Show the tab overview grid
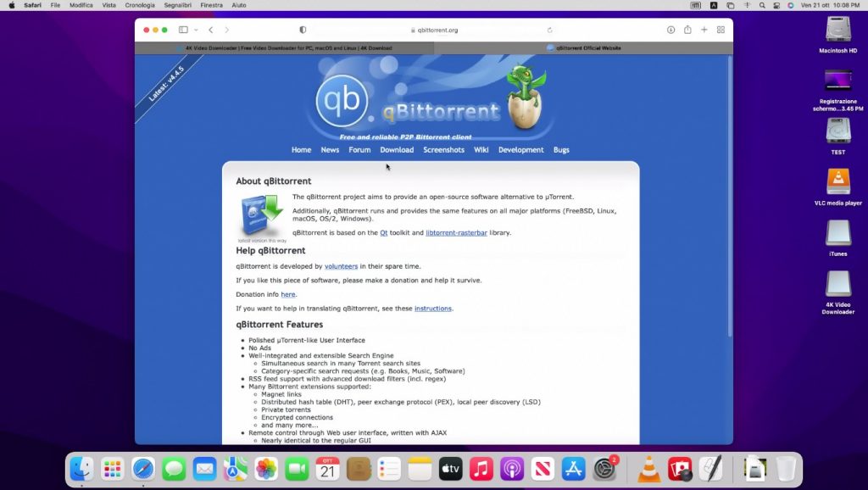This screenshot has width=868, height=490. click(721, 30)
